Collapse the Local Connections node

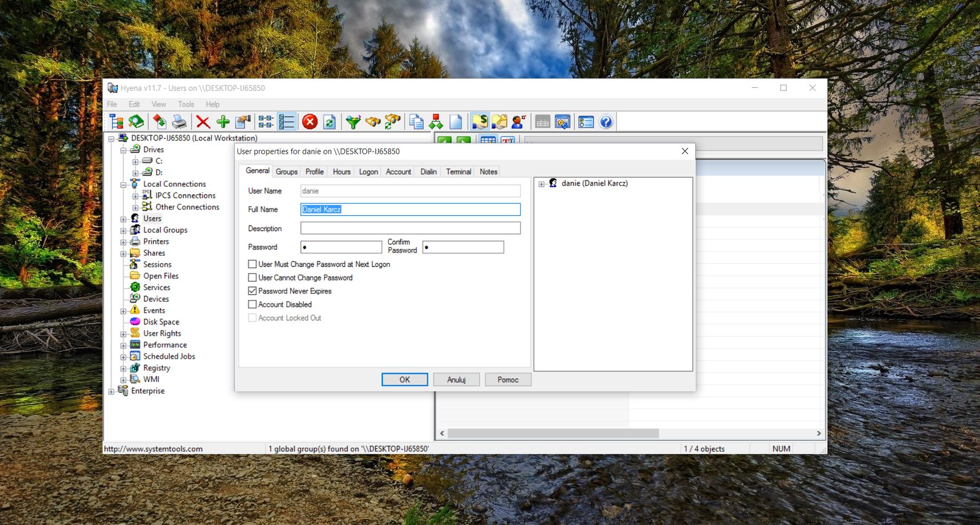(124, 184)
